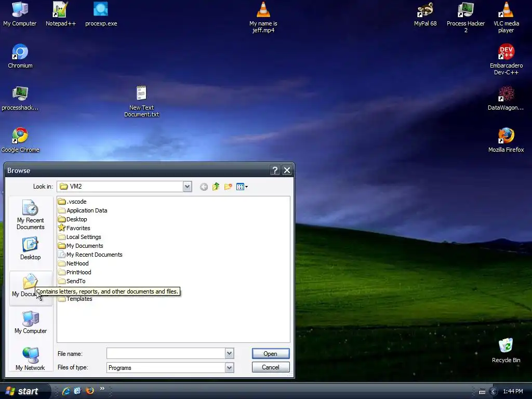Select the NetHood folder
The height and width of the screenshot is (399, 532).
[x=73, y=263]
